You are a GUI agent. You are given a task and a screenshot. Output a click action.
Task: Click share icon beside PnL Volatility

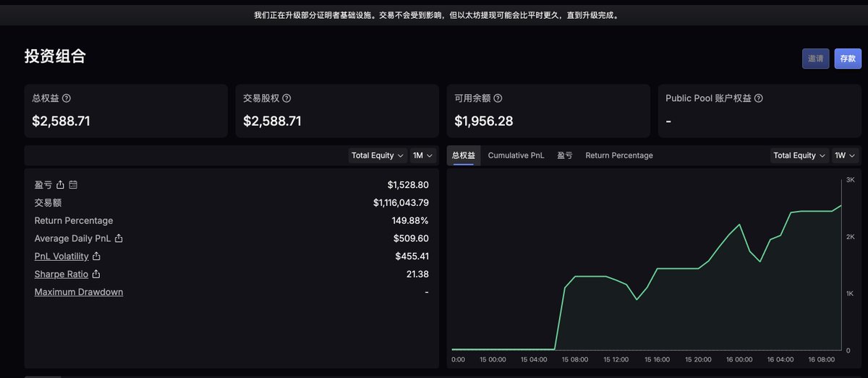pyautogui.click(x=96, y=256)
